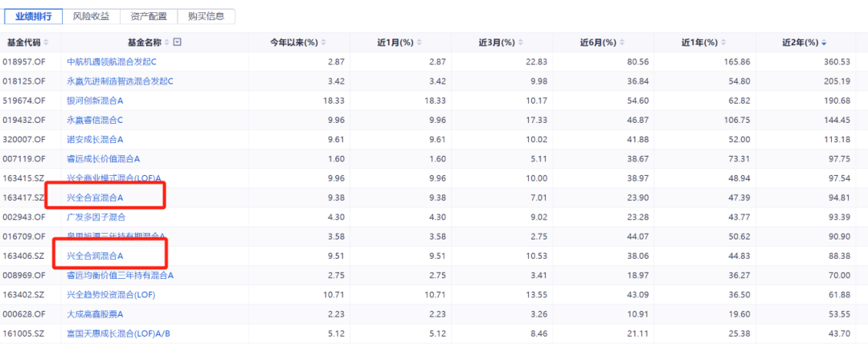Open the 兴全合宜混合A fund link
Image resolution: width=868 pixels, height=352 pixels.
pyautogui.click(x=95, y=198)
